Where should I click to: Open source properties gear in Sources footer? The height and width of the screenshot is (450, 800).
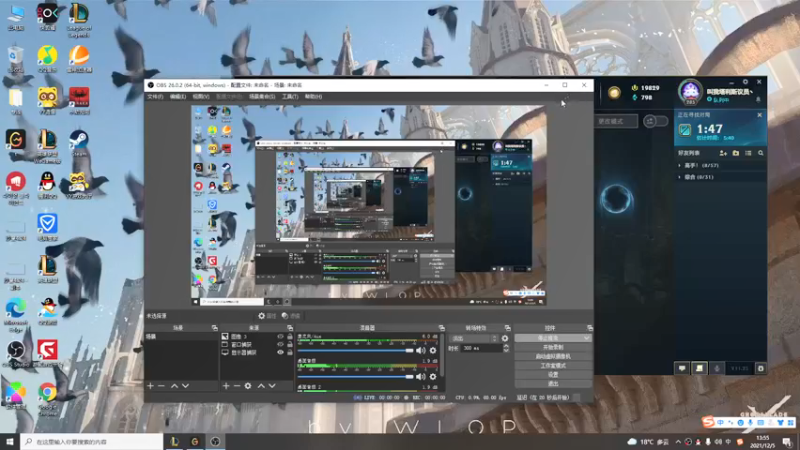(x=248, y=386)
